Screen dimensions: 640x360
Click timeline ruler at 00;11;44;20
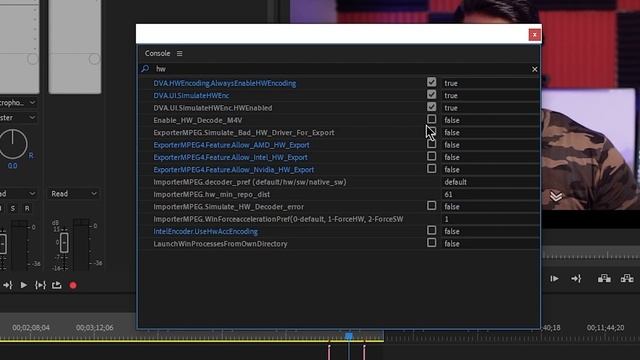tap(605, 327)
